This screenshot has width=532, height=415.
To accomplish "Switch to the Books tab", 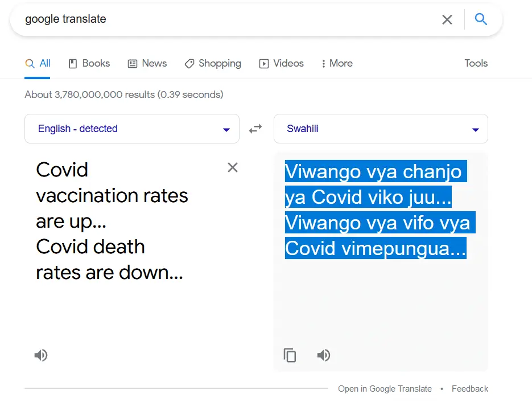I will click(89, 64).
